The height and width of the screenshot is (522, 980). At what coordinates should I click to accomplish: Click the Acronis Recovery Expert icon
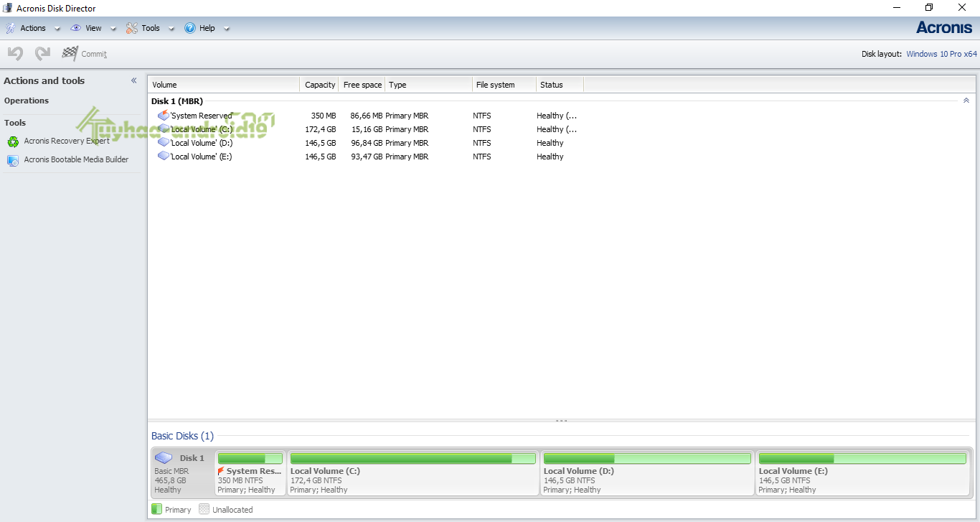(x=13, y=141)
